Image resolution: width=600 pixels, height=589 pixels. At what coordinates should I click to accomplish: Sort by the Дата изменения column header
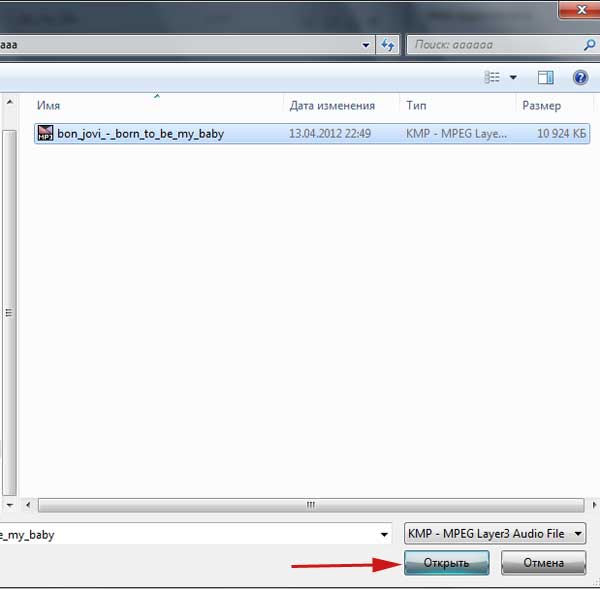pos(332,105)
